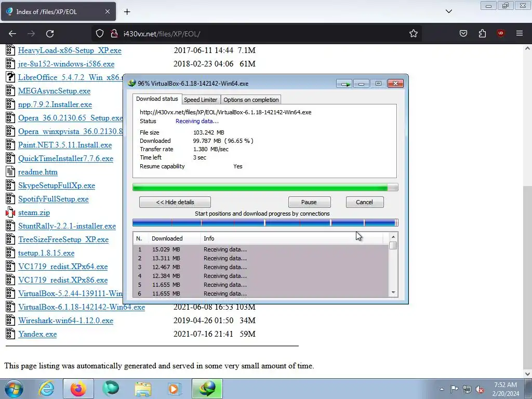Click the Action Center flag icon
This screenshot has height=399, width=532.
(454, 389)
